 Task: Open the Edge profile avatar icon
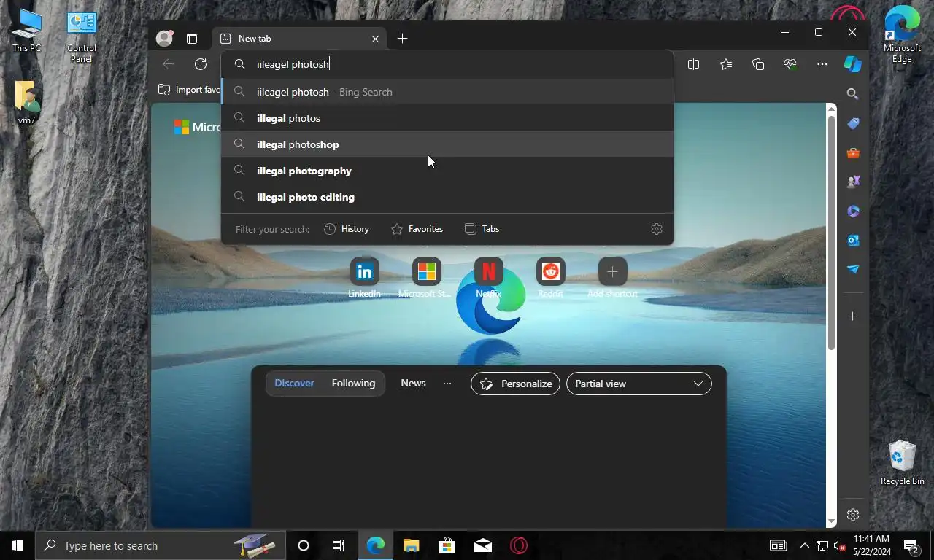164,38
